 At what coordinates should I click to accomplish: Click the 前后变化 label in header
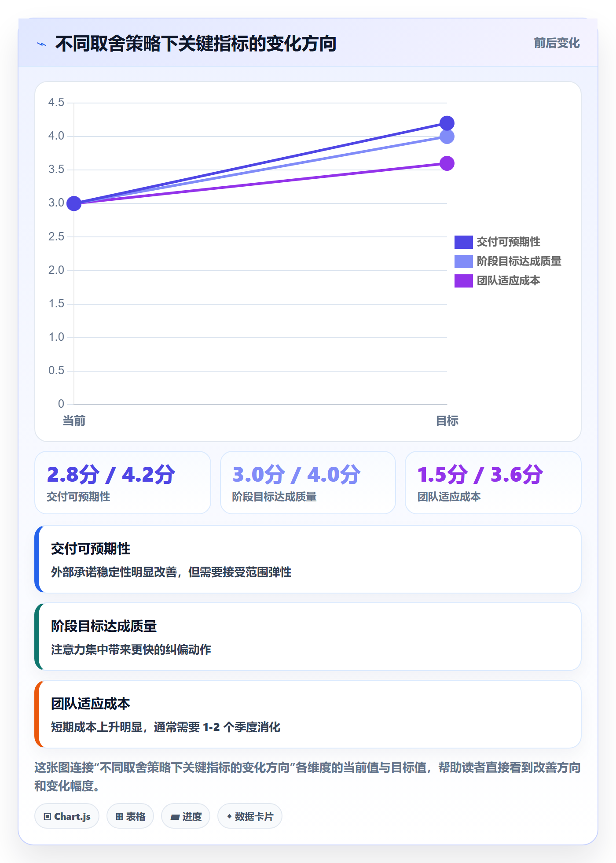[557, 43]
